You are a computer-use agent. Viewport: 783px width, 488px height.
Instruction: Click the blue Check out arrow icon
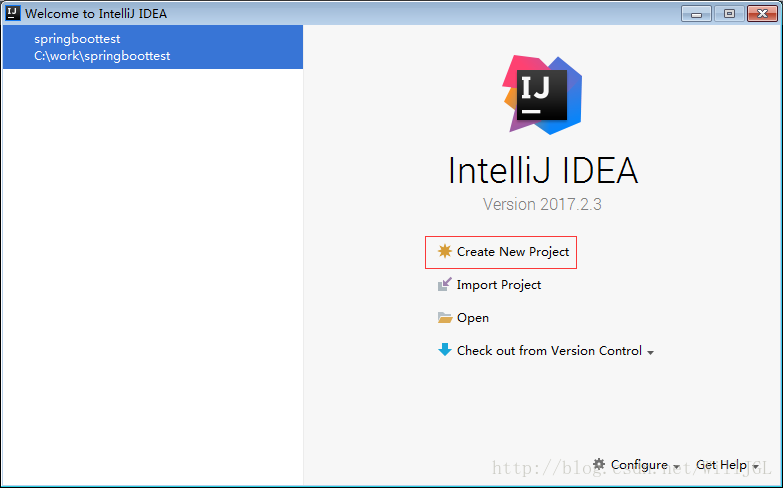click(444, 350)
